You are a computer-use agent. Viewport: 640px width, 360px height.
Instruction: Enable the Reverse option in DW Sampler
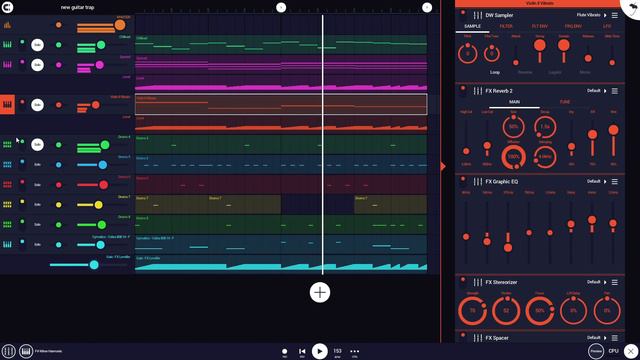coord(525,72)
